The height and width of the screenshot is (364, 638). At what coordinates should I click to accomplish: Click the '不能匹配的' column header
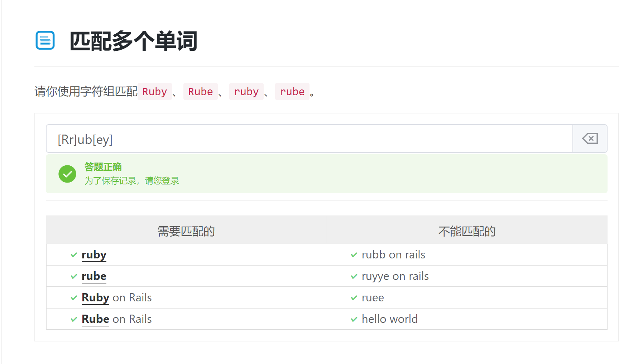pyautogui.click(x=467, y=231)
